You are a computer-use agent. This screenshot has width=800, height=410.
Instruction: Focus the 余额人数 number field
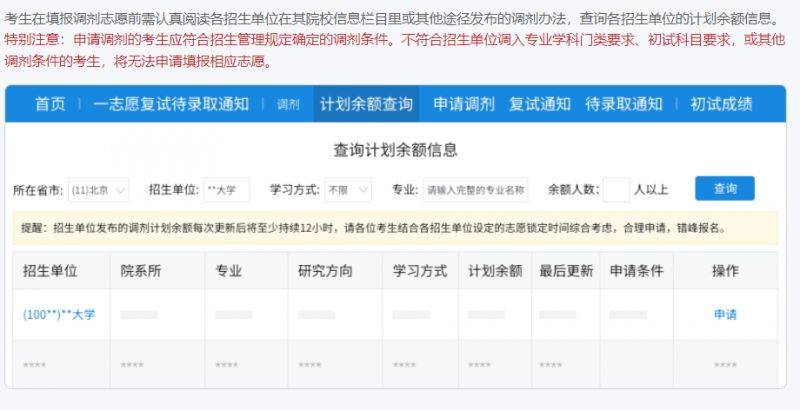616,190
